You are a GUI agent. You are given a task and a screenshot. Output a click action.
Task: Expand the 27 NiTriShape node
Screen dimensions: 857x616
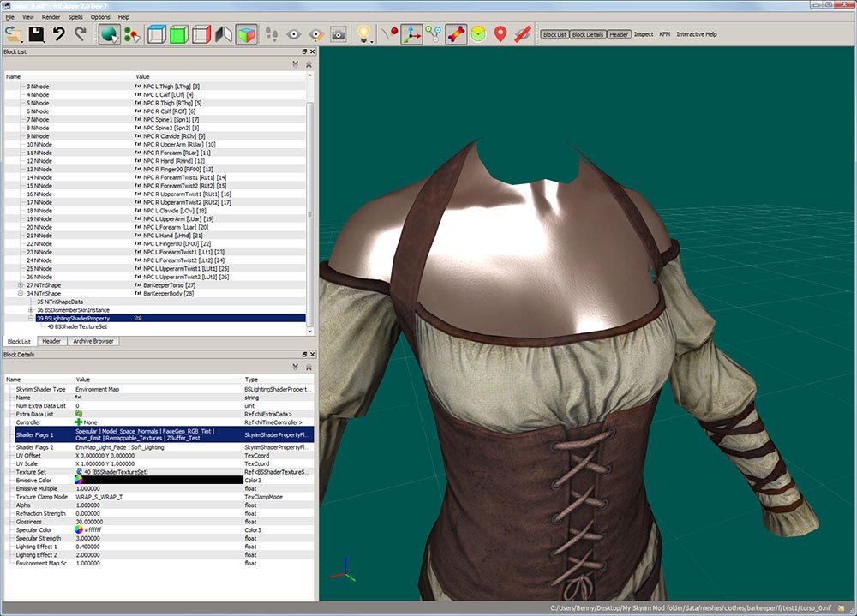(x=19, y=284)
